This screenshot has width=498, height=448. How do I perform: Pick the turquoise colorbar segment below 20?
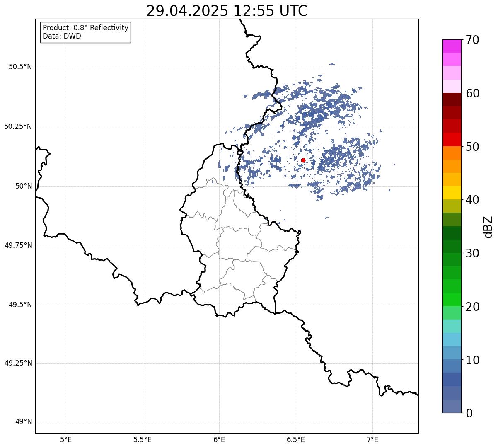coord(452,326)
